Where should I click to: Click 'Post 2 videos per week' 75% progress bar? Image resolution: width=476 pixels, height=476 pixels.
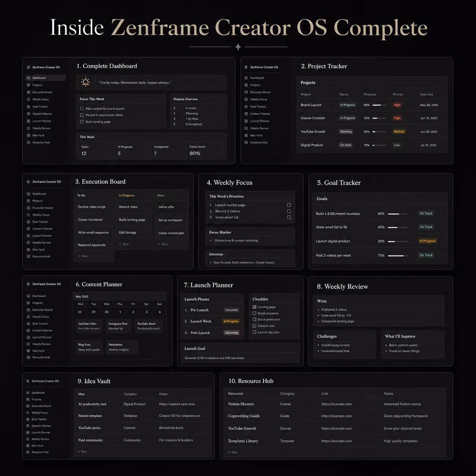coord(399,255)
